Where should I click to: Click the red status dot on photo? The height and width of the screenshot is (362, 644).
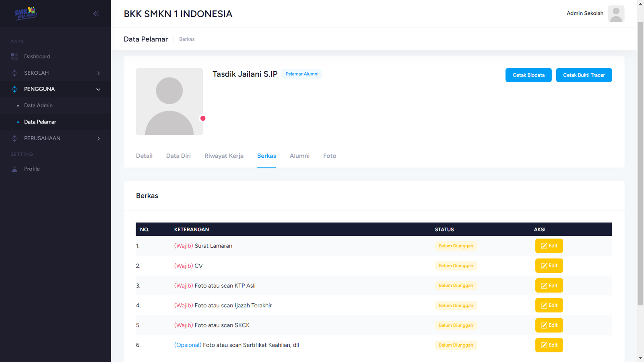pyautogui.click(x=203, y=118)
